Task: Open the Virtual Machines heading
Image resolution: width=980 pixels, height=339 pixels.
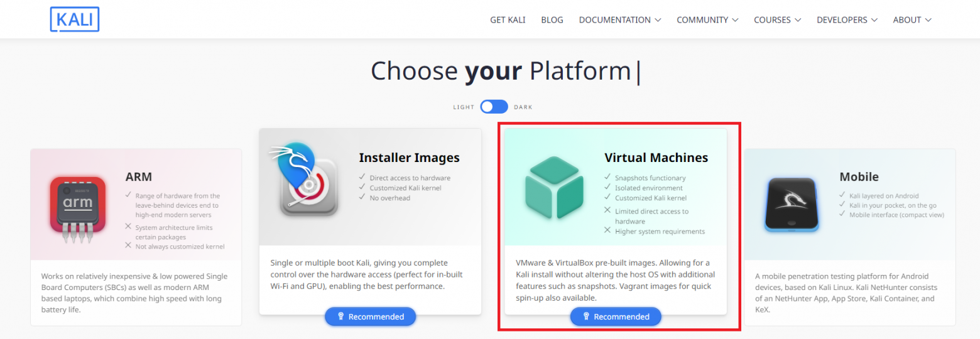Action: point(656,158)
